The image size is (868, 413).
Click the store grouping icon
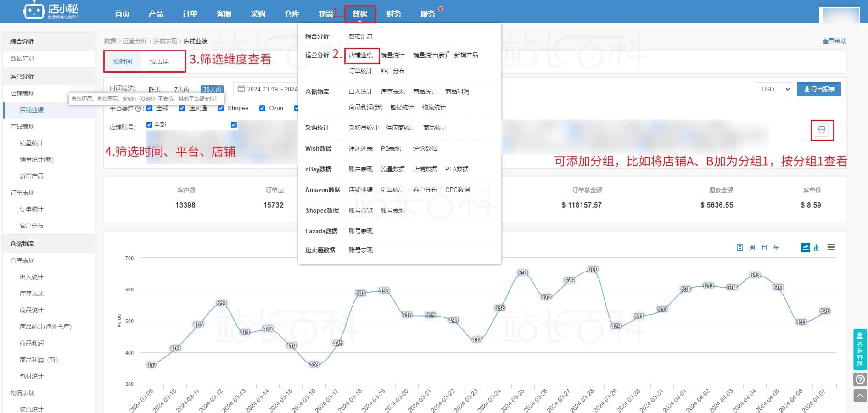[x=822, y=130]
